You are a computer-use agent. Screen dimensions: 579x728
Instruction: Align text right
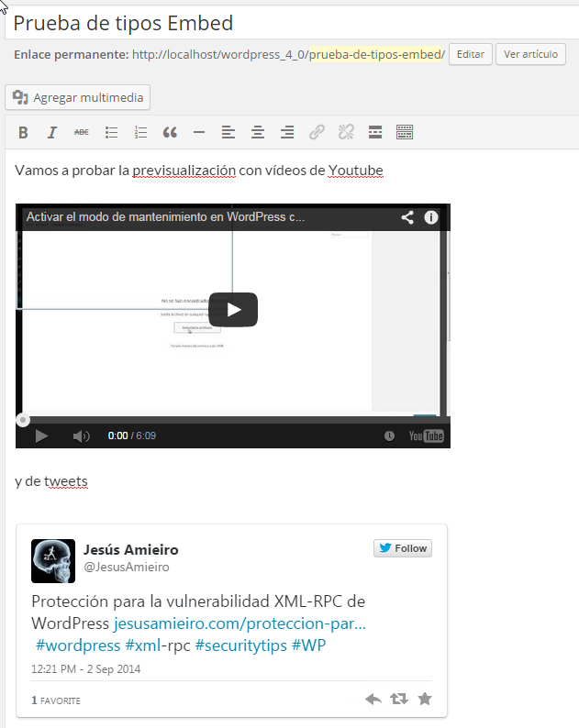pos(287,132)
